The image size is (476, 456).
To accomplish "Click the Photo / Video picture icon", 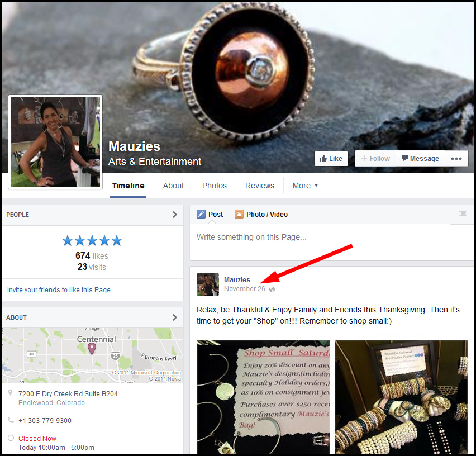I will pyautogui.click(x=239, y=215).
